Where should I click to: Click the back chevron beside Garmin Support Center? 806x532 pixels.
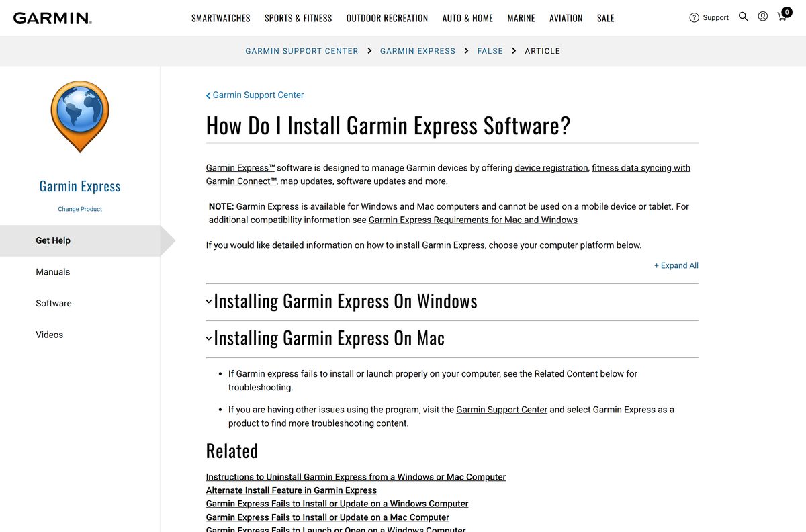click(x=208, y=96)
